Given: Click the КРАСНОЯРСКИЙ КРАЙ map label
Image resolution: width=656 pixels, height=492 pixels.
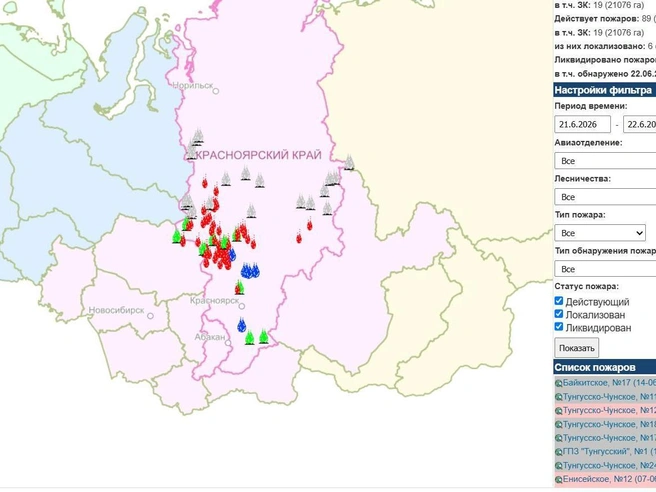Looking at the screenshot, I should point(259,155).
